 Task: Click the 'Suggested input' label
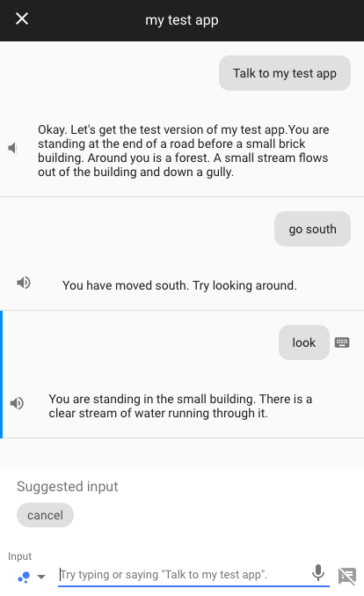pos(67,487)
